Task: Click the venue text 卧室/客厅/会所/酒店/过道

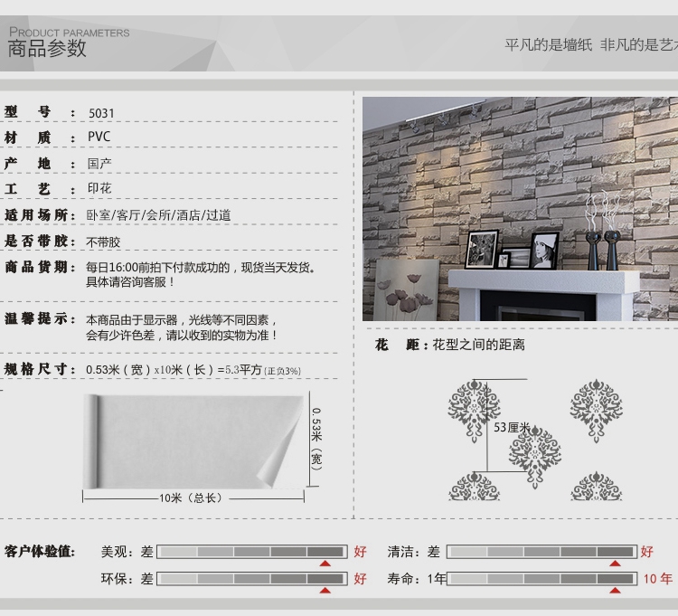Action: click(159, 215)
